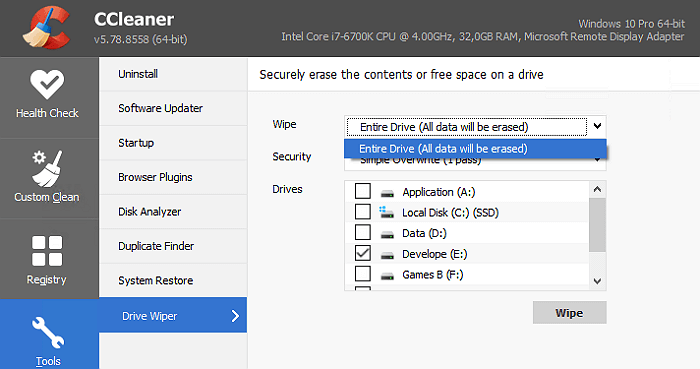Open the Wipe type dropdown arrow

597,126
